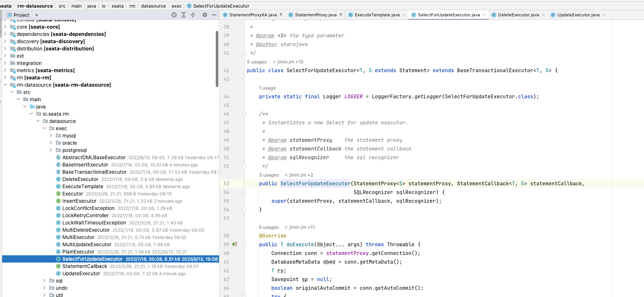This screenshot has width=644, height=297.
Task: Select MultiDeleteExecutor class file
Action: coord(86,230)
